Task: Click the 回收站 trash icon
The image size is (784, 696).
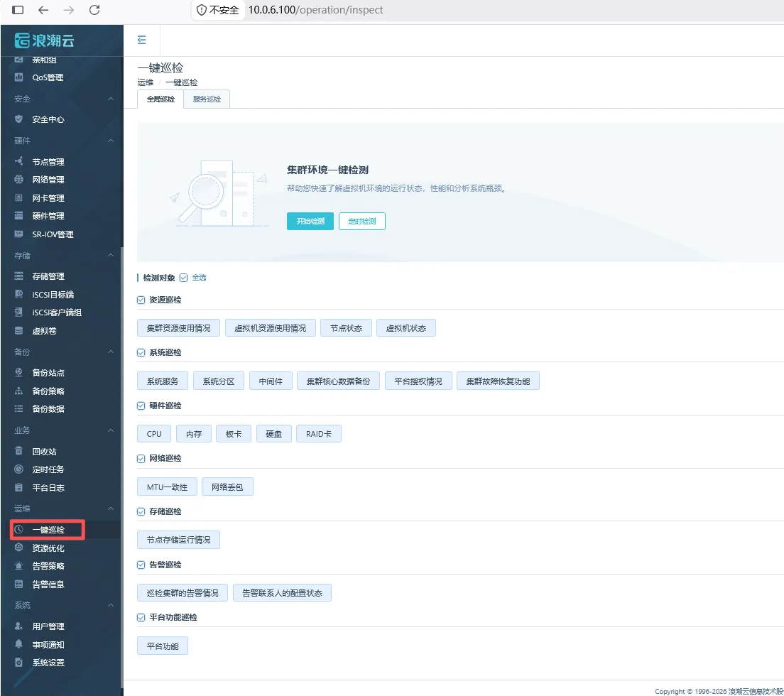Action: [x=18, y=451]
